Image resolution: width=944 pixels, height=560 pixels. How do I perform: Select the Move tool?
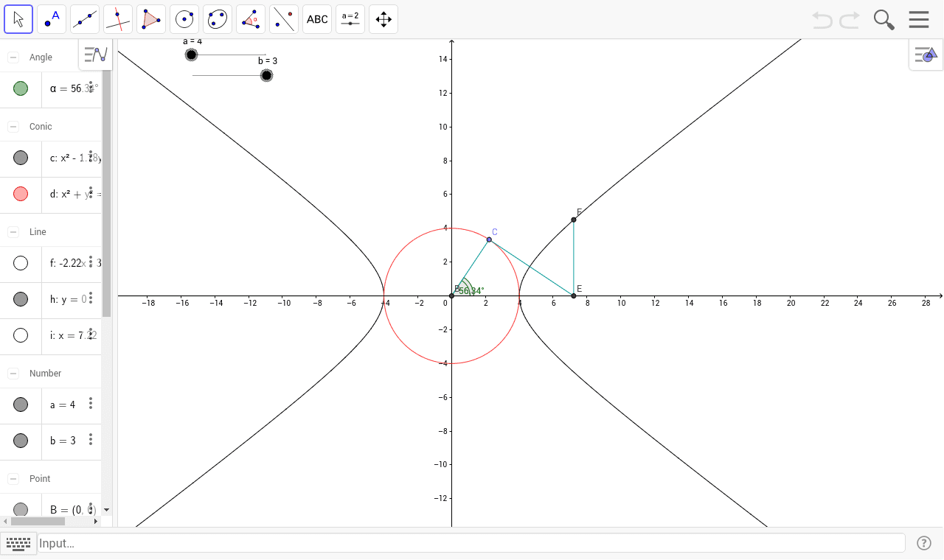18,18
